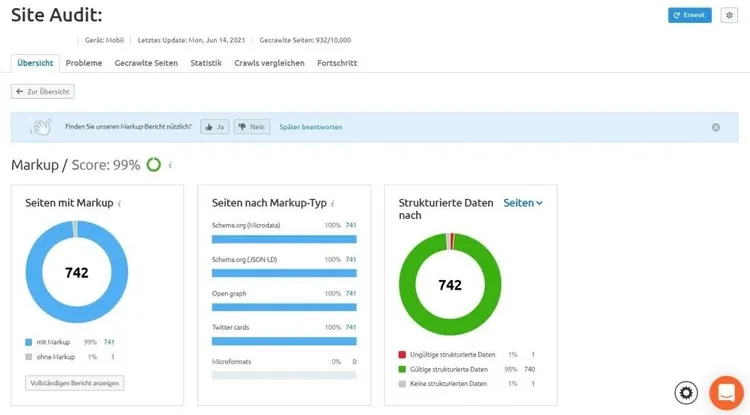The width and height of the screenshot is (750, 415).
Task: Open the Crawls vergleichen tab
Action: [x=269, y=63]
